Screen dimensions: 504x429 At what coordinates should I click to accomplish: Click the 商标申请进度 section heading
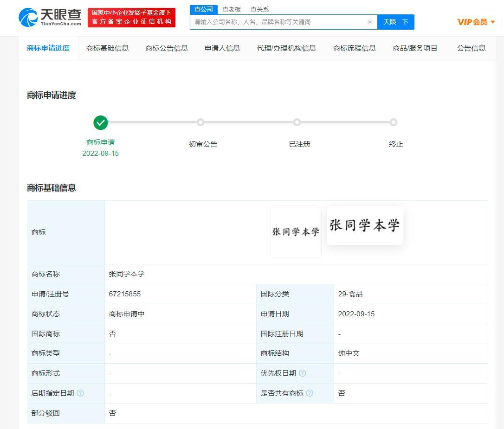tap(52, 95)
